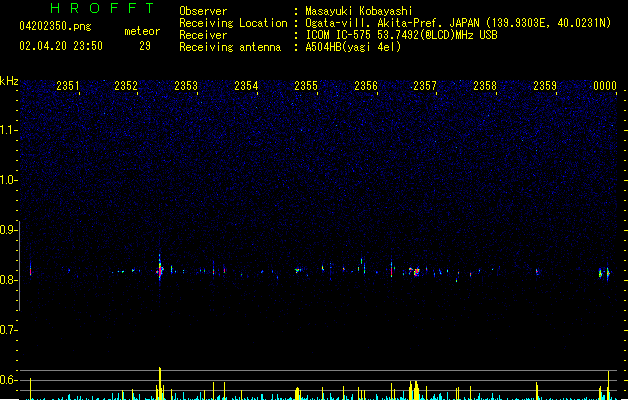The image size is (629, 400).
Task: Click the strong meteor echo after 2352
Action: click(x=160, y=269)
